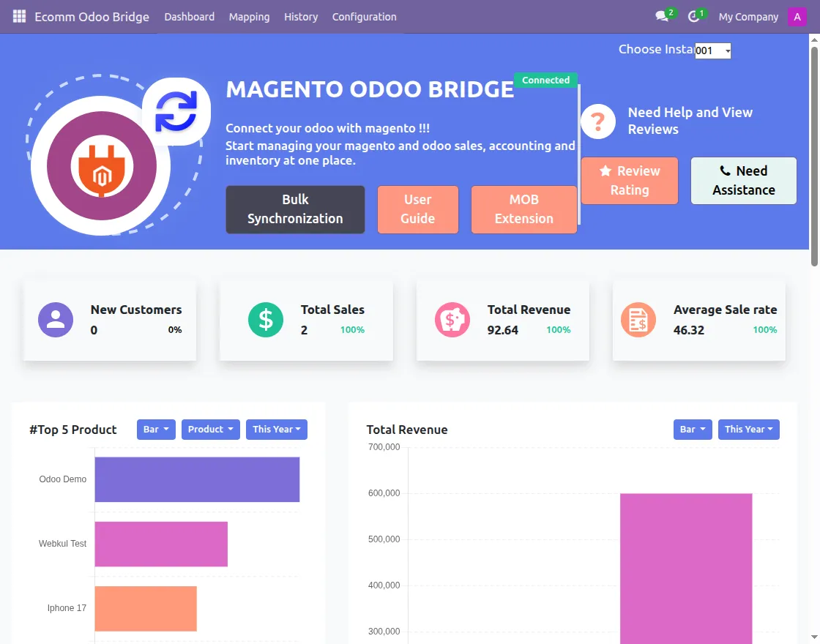Open the Dashboard menu
The image size is (820, 644).
coord(190,17)
